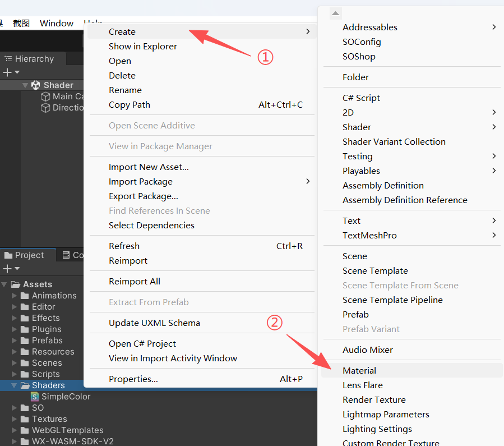Click the Directional Light cube icon
504x446 pixels.
pos(45,108)
